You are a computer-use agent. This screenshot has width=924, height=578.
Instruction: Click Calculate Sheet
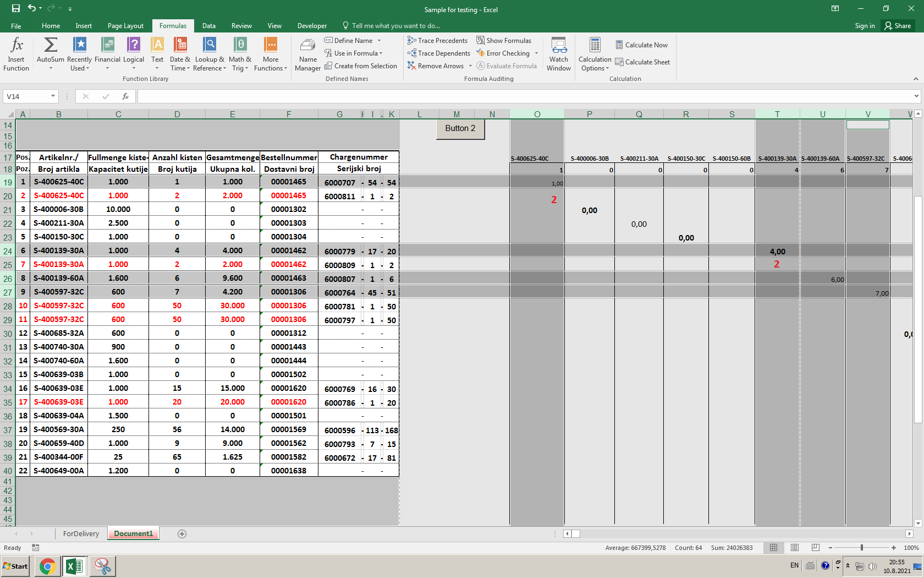642,62
